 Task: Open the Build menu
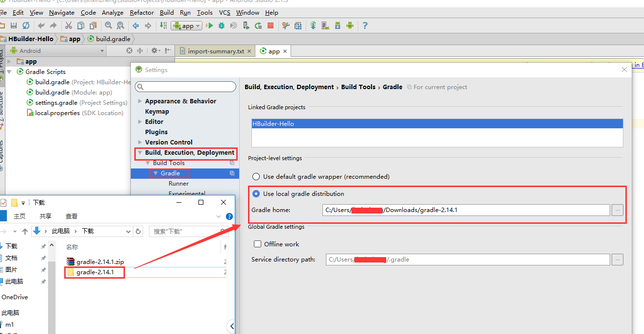click(167, 13)
